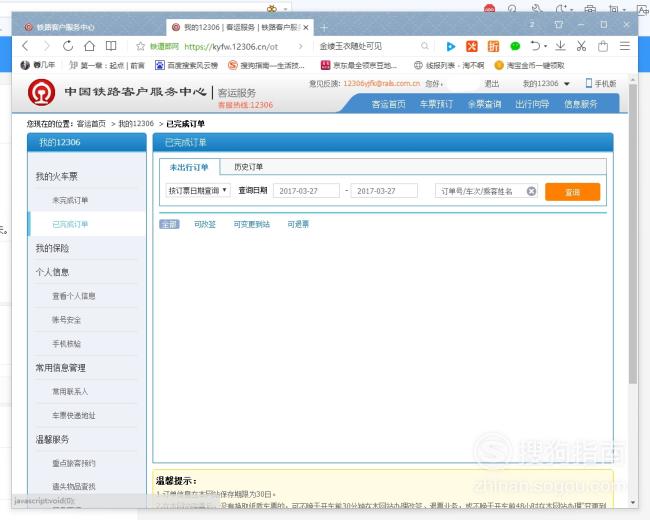Open the orange scissors extension icon
This screenshot has width=650, height=520.
pos(472,46)
